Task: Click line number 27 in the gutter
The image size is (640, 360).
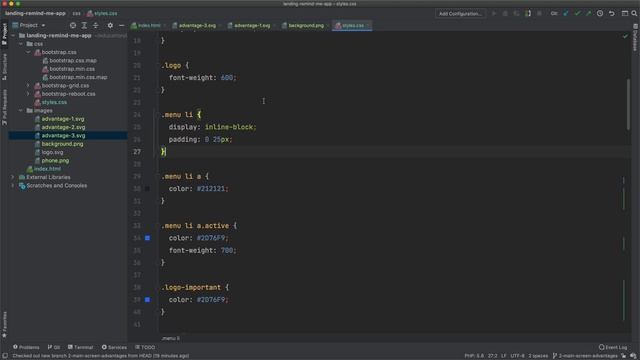Action: [x=137, y=152]
